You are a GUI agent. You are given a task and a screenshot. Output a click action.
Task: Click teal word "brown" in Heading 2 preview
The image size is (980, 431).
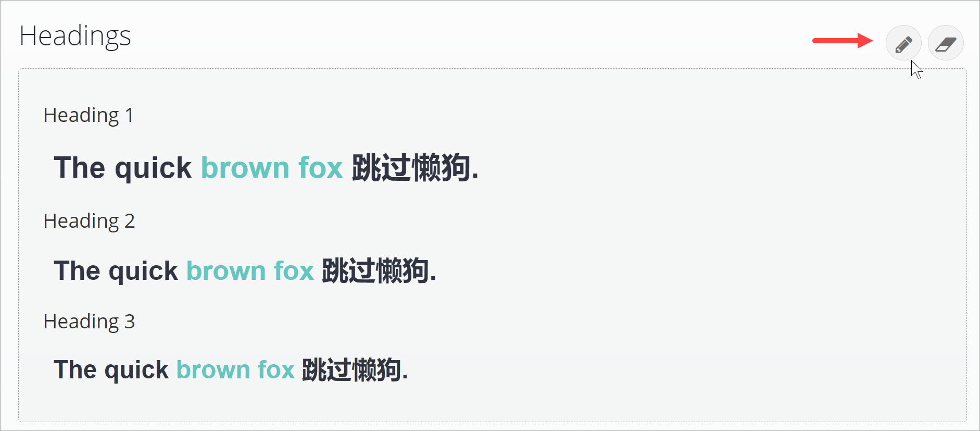click(x=226, y=271)
